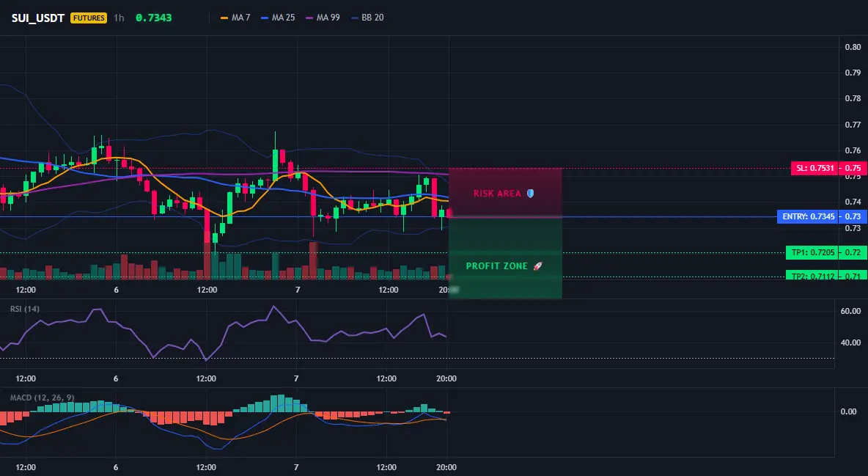
Task: Click the 0.78 price axis label
Action: (853, 98)
